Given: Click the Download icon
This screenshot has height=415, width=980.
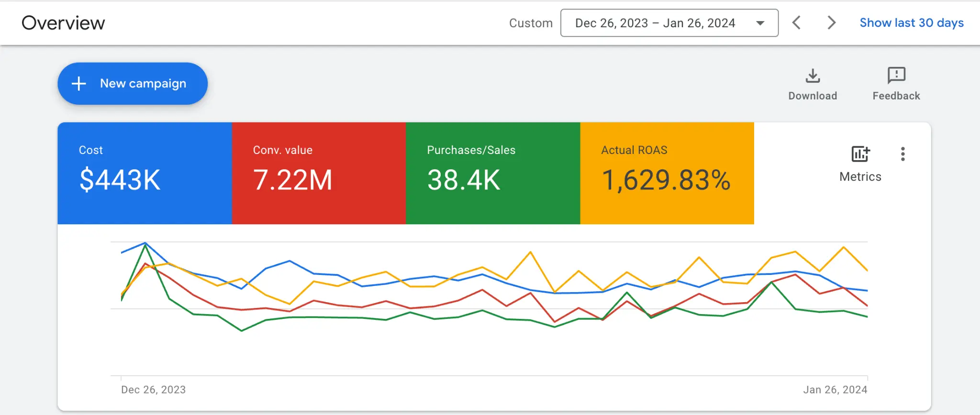Looking at the screenshot, I should click(813, 76).
